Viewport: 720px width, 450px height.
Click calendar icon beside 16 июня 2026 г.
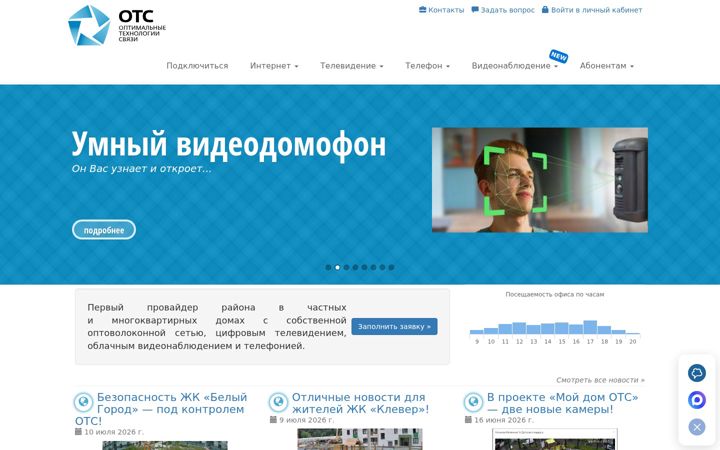[468, 420]
